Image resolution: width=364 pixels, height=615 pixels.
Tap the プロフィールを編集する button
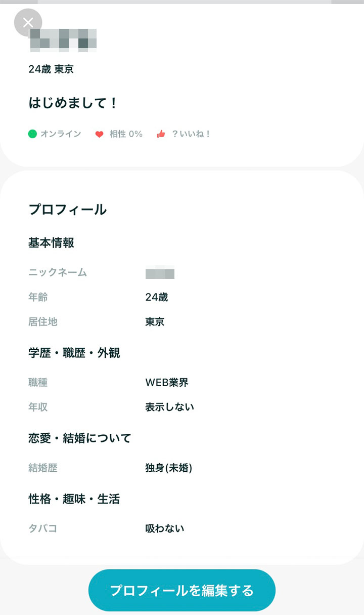pyautogui.click(x=182, y=590)
